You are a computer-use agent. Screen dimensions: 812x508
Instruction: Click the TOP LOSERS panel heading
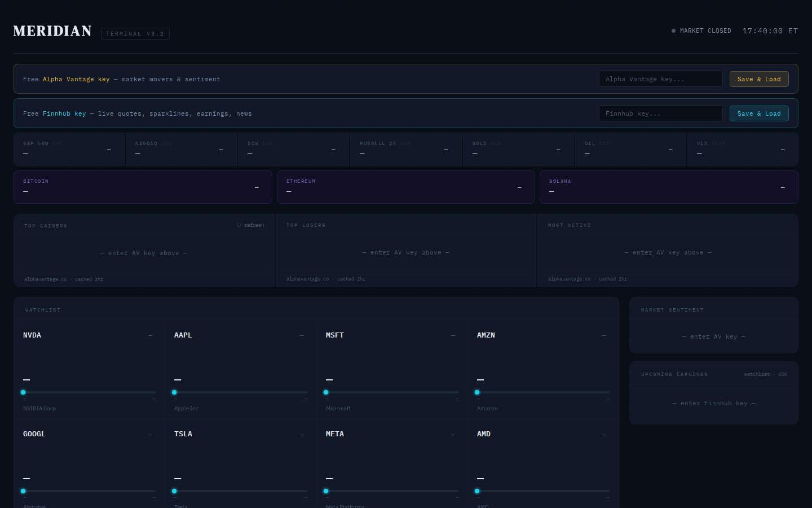306,225
